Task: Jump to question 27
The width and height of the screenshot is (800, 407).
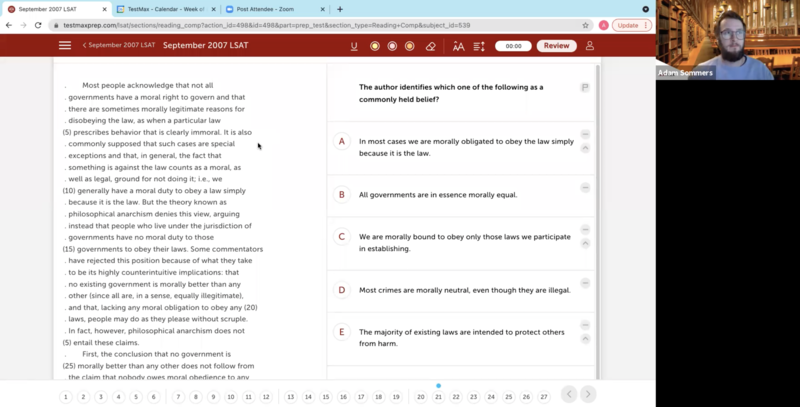Action: pos(544,397)
